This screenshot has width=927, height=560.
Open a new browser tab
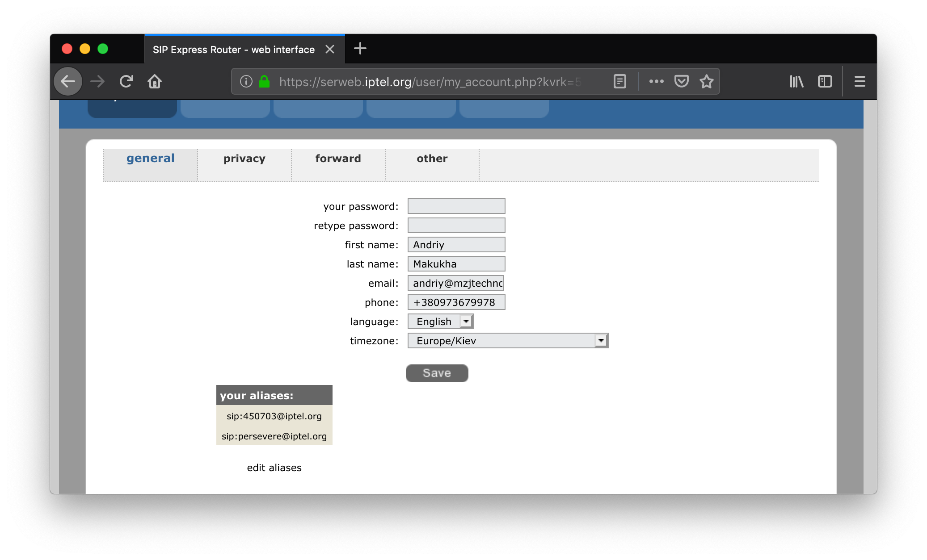[360, 49]
